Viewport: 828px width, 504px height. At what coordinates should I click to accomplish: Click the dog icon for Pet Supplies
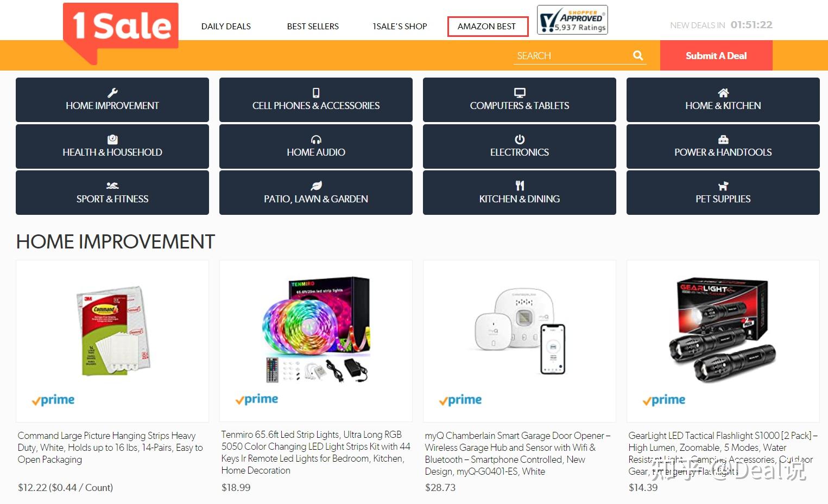(x=723, y=186)
